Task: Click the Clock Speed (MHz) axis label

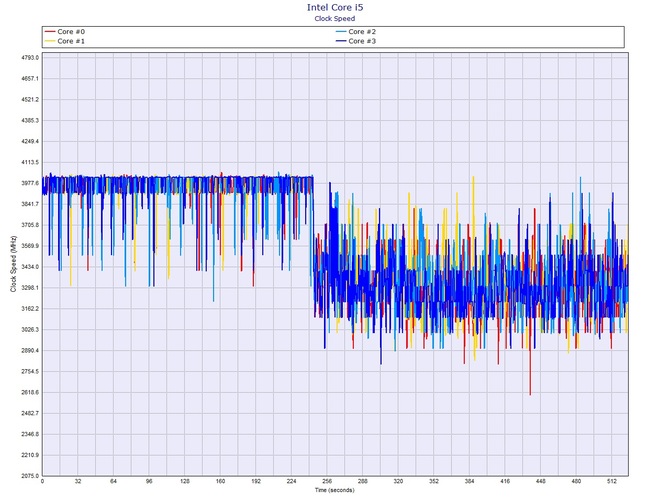Action: click(x=13, y=264)
